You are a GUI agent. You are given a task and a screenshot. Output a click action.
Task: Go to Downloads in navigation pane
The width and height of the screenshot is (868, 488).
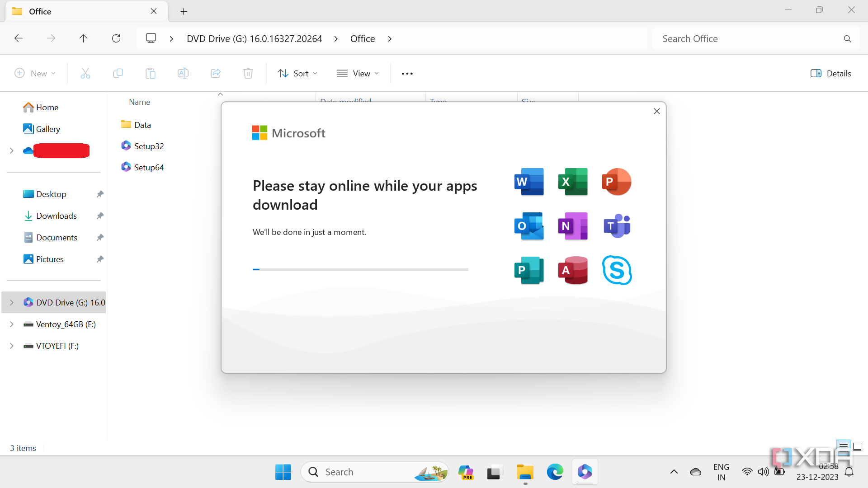tap(56, 216)
